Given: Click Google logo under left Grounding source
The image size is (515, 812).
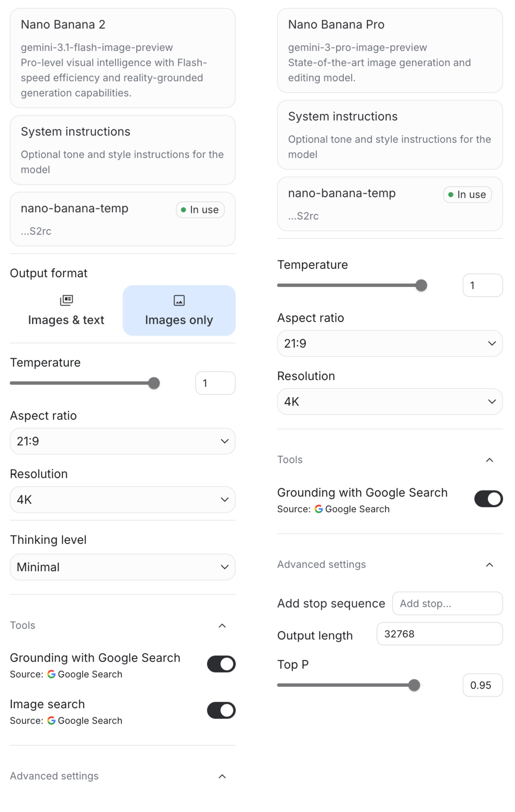Looking at the screenshot, I should tap(51, 674).
